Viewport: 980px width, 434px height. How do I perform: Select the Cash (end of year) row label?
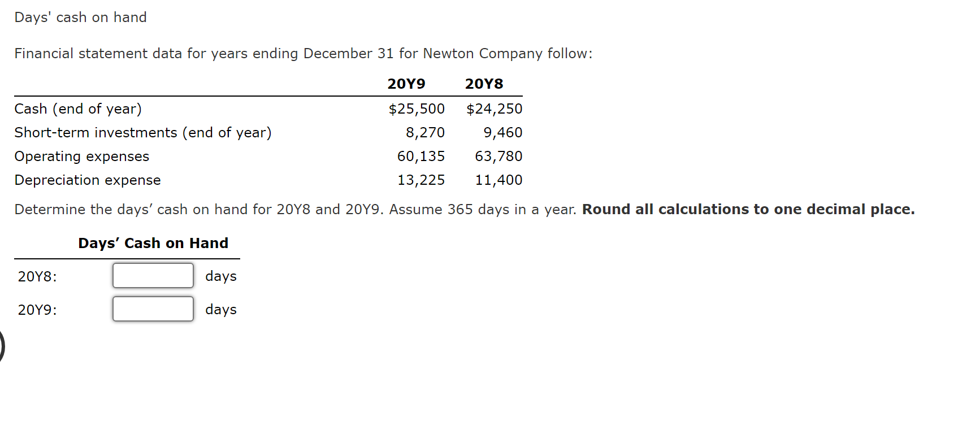(78, 108)
